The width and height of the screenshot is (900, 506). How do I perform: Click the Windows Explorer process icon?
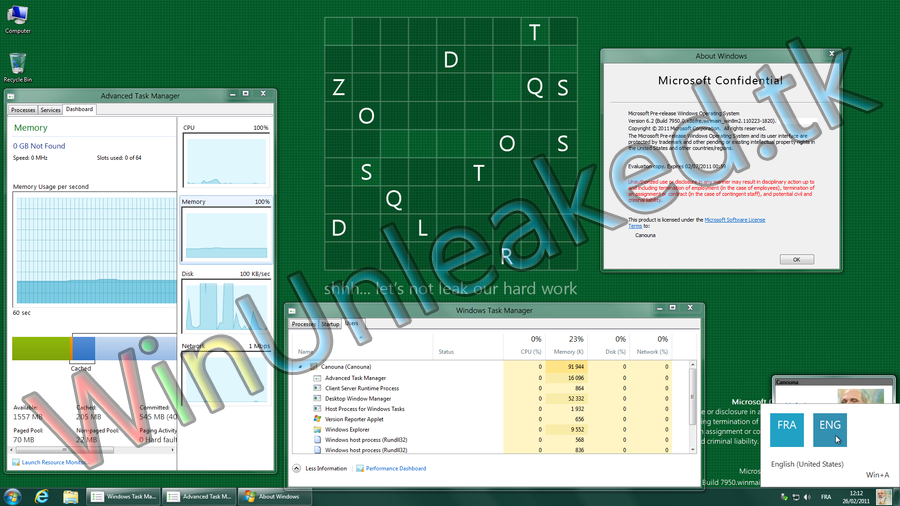(x=317, y=430)
